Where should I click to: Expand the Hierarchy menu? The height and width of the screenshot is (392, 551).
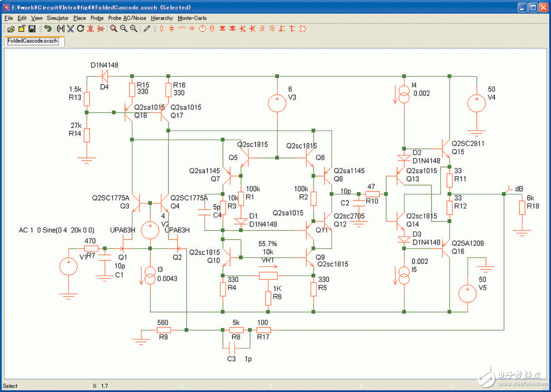point(161,18)
